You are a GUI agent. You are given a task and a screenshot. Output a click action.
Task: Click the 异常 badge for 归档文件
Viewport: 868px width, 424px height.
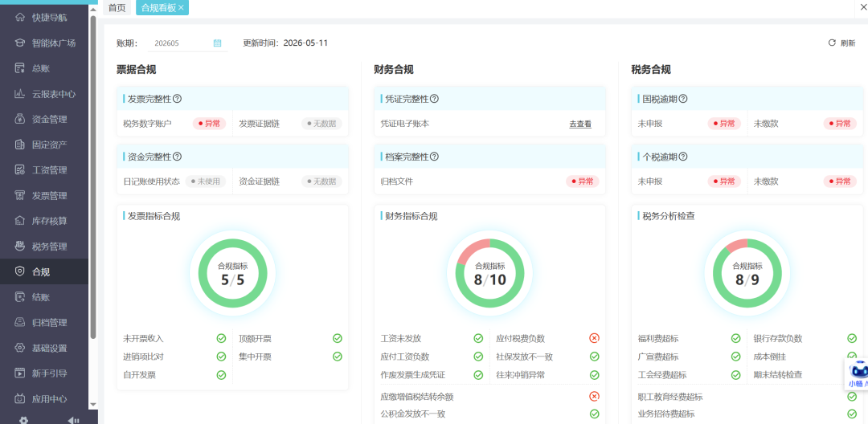coord(583,181)
